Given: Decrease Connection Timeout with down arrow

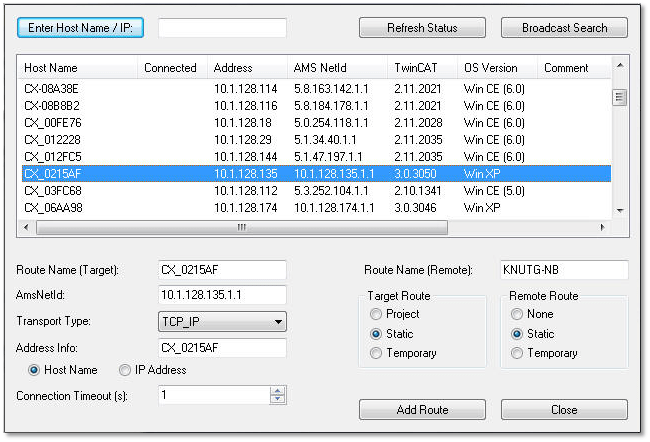Looking at the screenshot, I should pyautogui.click(x=277, y=399).
